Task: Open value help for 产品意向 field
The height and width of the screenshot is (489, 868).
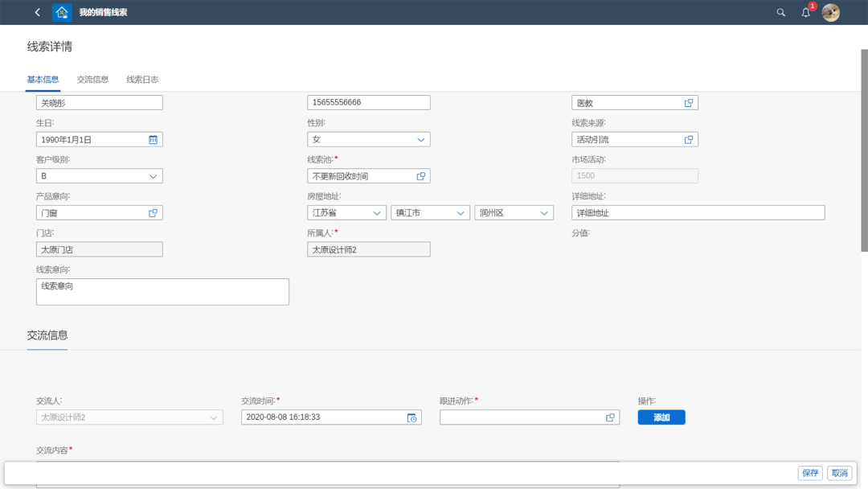Action: [x=153, y=213]
